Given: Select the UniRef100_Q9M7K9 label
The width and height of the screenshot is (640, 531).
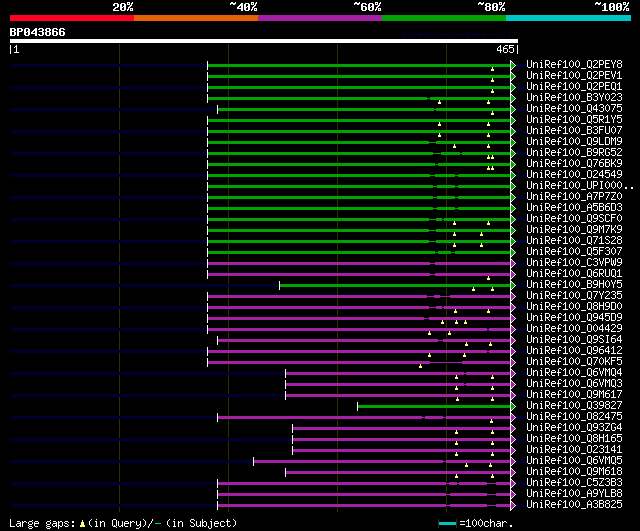Looking at the screenshot, I should [574, 230].
